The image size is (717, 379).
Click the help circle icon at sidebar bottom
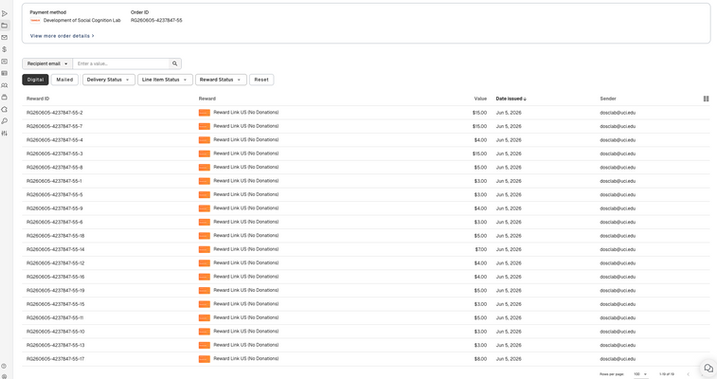(4, 366)
